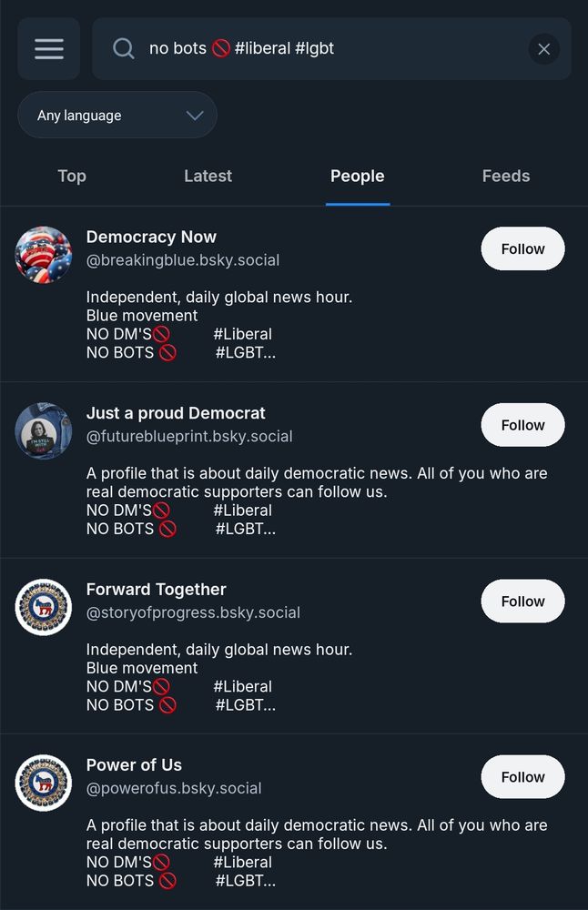This screenshot has width=588, height=910.
Task: Click the language selector chevron arrow
Action: (x=193, y=115)
